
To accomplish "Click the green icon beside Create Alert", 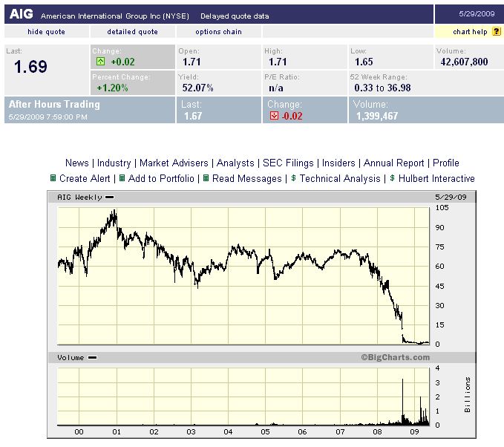I will pos(53,178).
